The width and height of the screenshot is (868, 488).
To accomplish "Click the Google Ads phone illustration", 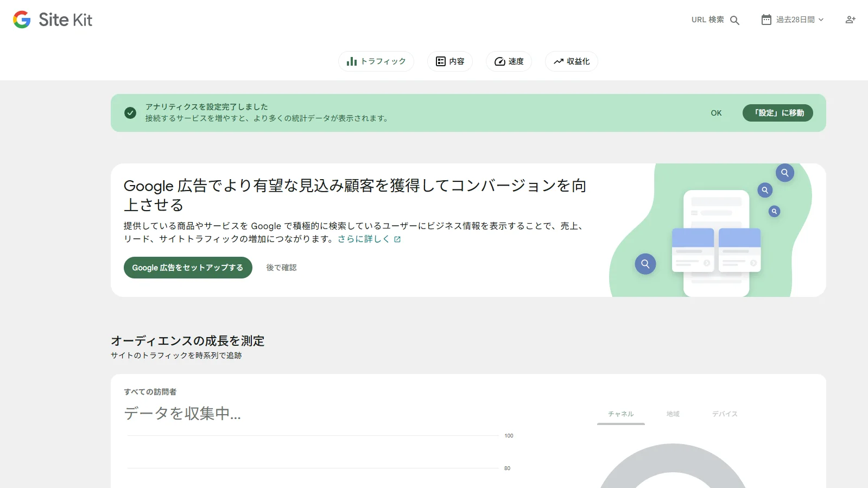I will [x=716, y=243].
